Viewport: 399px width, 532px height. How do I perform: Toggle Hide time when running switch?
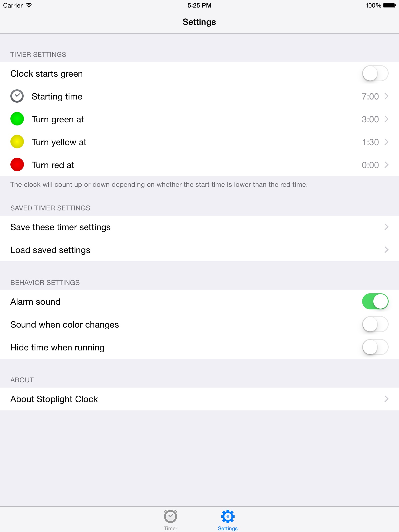coord(375,347)
